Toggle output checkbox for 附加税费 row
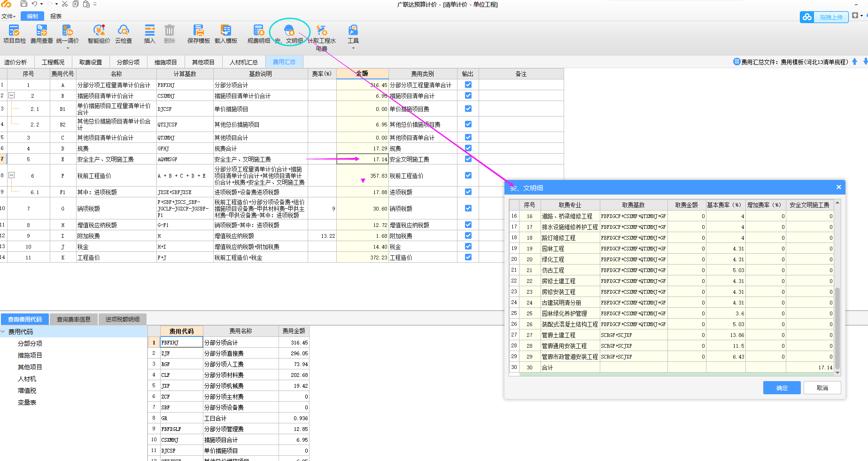The width and height of the screenshot is (868, 461). (468, 235)
